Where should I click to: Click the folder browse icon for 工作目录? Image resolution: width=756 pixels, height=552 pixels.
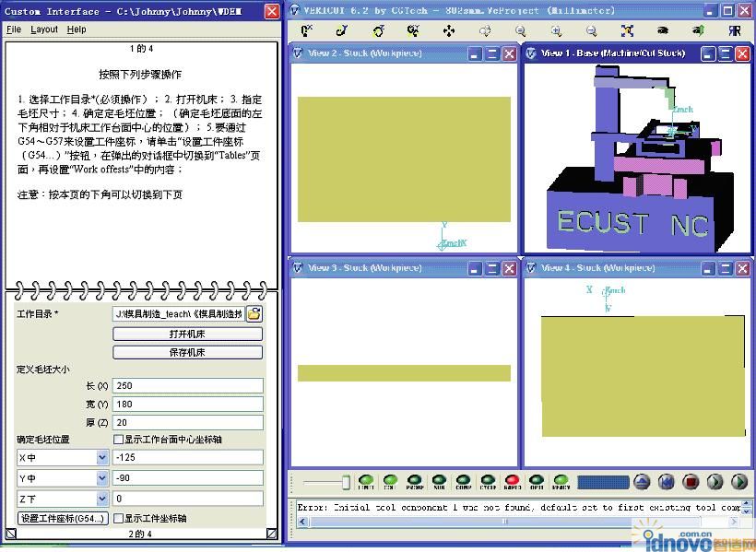(254, 314)
